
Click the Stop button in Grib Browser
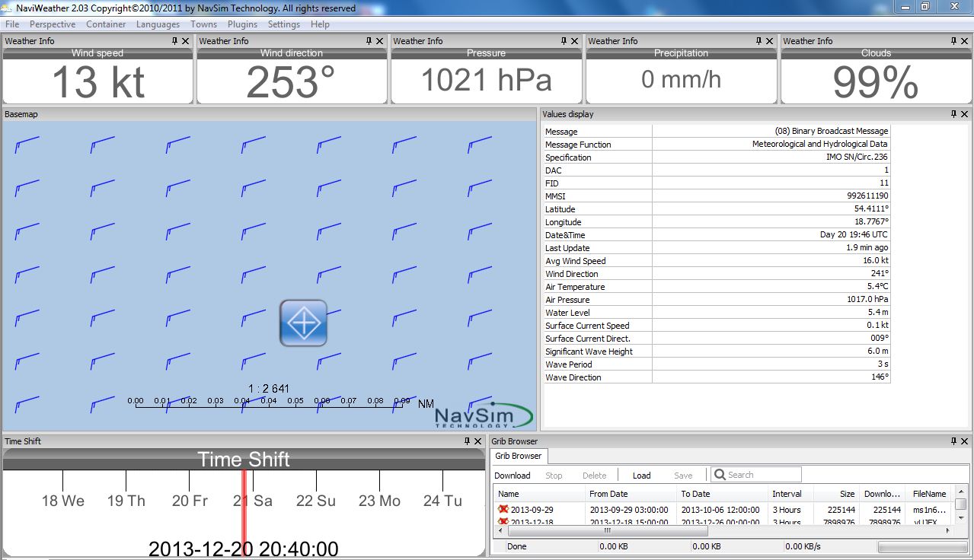pos(554,476)
